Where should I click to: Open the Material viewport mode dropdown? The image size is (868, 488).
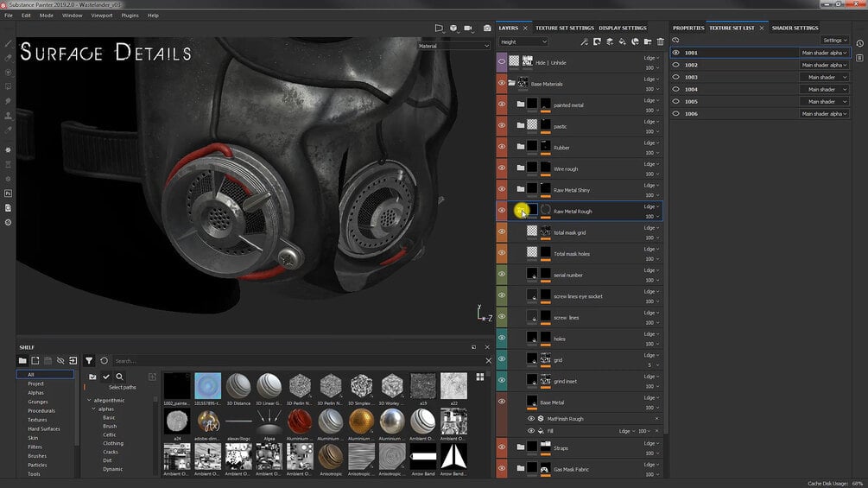(x=453, y=46)
